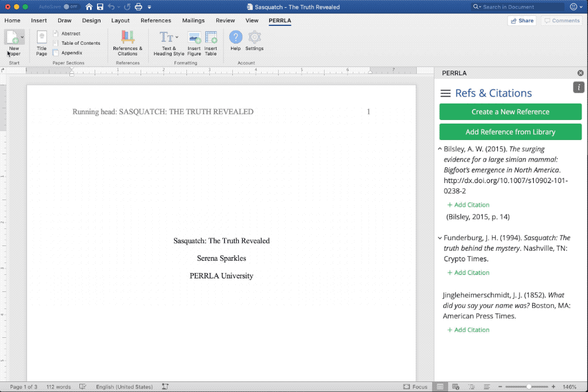Open the PERRLA hamburger menu
This screenshot has width=588, height=392.
pos(446,94)
